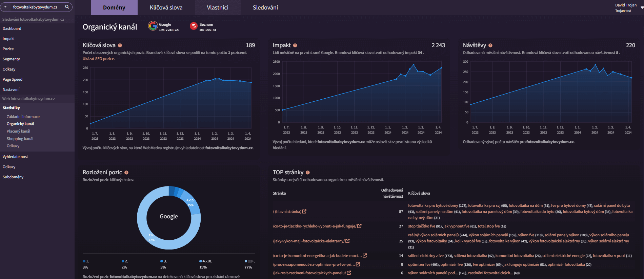Open domain selector dropdown arrow
This screenshot has width=644, height=279.
(x=5, y=7)
